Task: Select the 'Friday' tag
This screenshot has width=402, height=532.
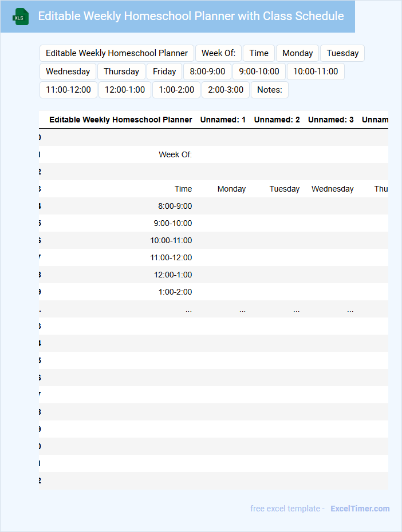Action: [x=164, y=72]
